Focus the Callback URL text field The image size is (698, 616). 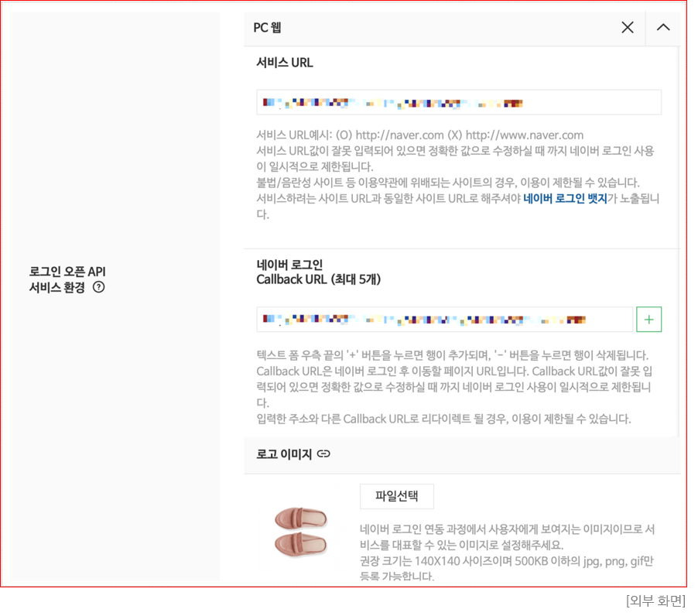(444, 319)
